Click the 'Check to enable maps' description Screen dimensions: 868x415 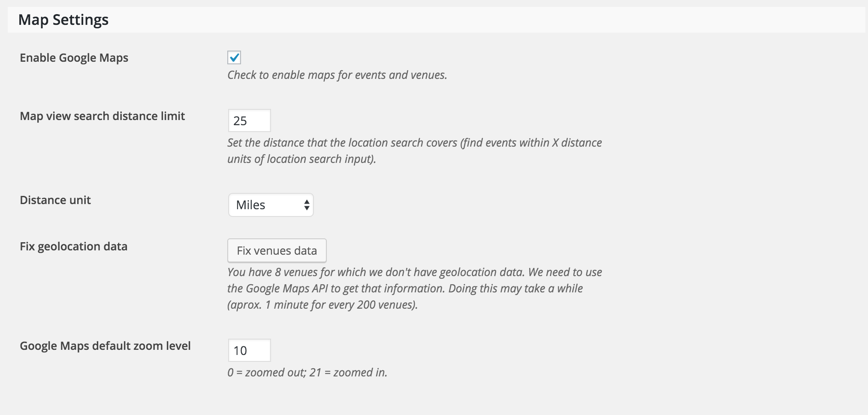coord(337,75)
